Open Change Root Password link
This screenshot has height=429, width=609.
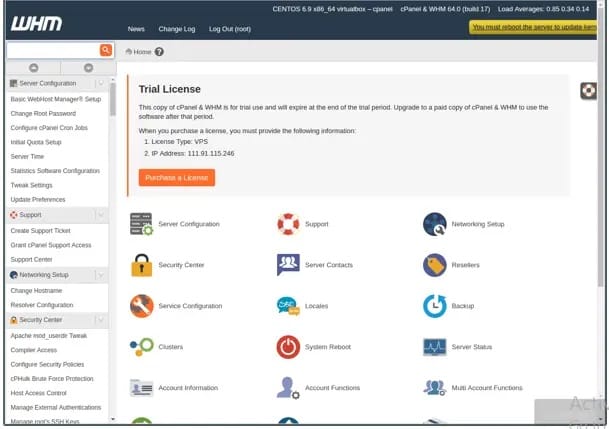pos(43,113)
